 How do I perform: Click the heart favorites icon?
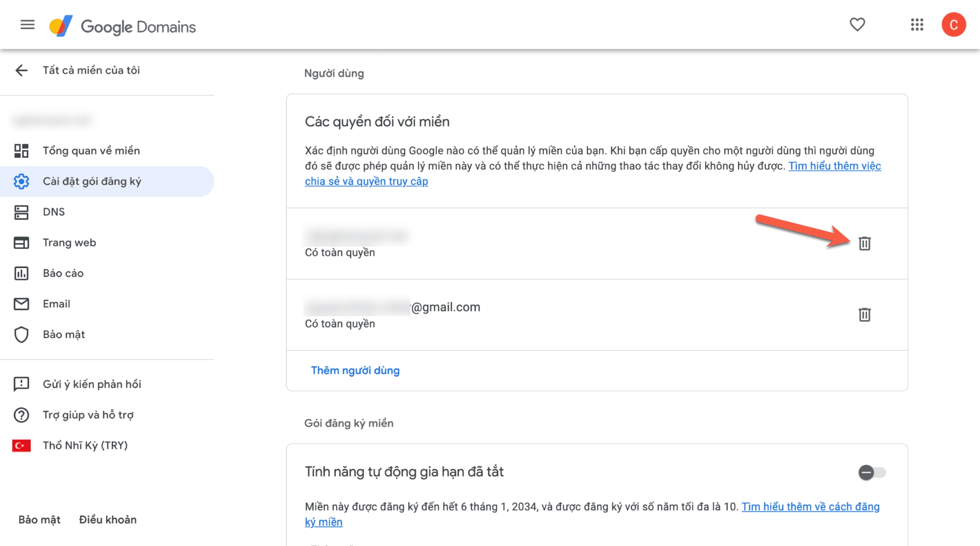[857, 24]
